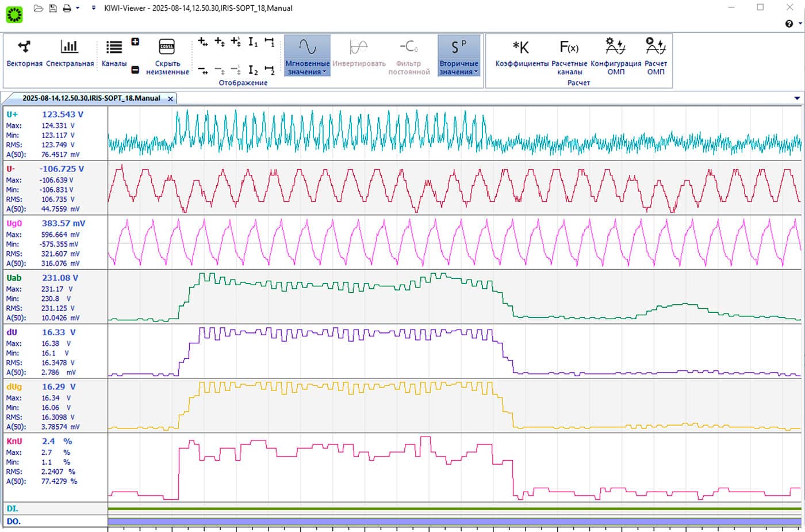Open Конфигурация ОМП settings
Image resolution: width=805 pixels, height=532 pixels.
[x=615, y=53]
